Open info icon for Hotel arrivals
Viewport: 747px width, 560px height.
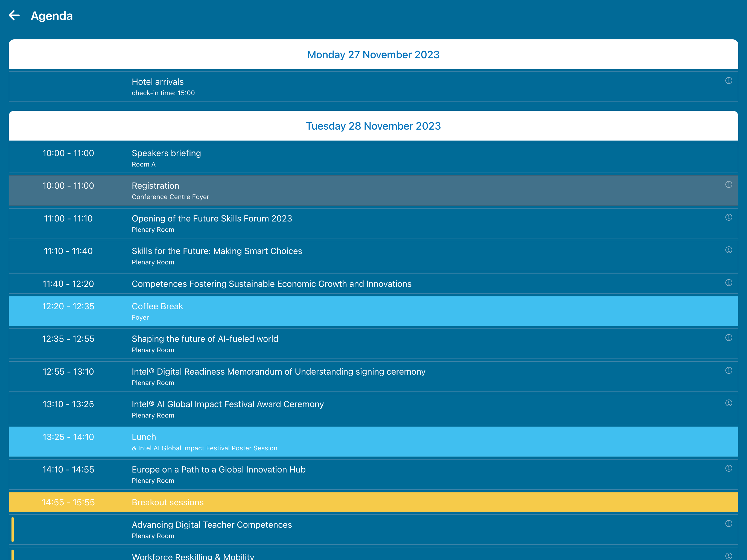[729, 80]
